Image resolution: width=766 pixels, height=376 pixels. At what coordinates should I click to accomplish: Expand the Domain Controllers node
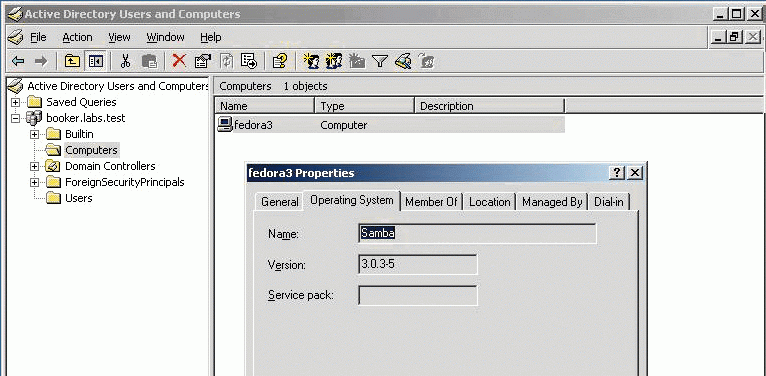tap(34, 167)
